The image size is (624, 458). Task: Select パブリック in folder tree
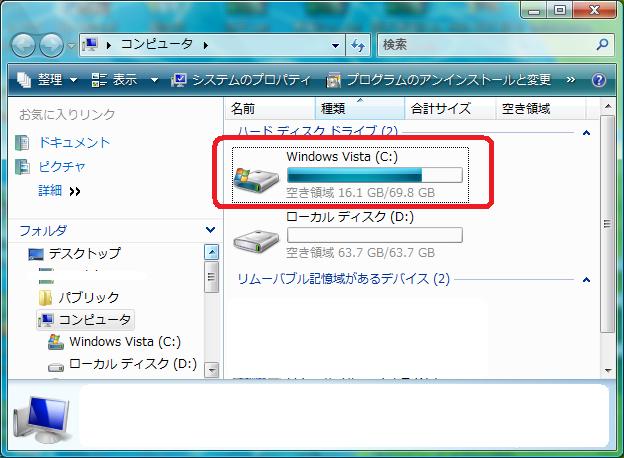coord(89,297)
